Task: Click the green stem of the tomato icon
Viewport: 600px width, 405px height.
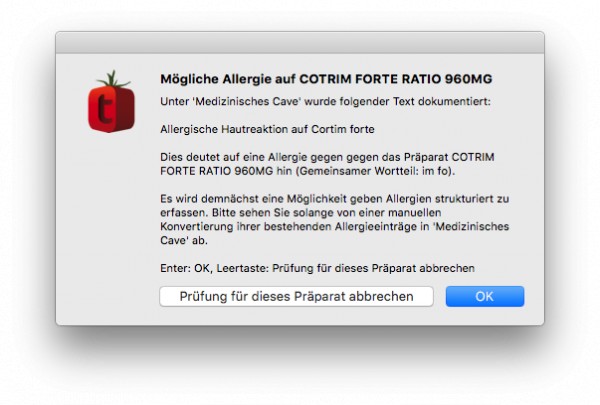Action: click(112, 79)
